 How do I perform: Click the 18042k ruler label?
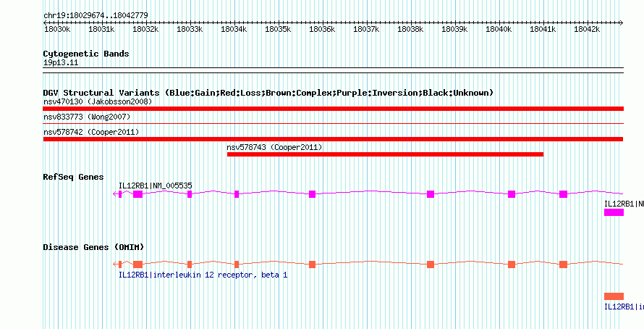[587, 29]
